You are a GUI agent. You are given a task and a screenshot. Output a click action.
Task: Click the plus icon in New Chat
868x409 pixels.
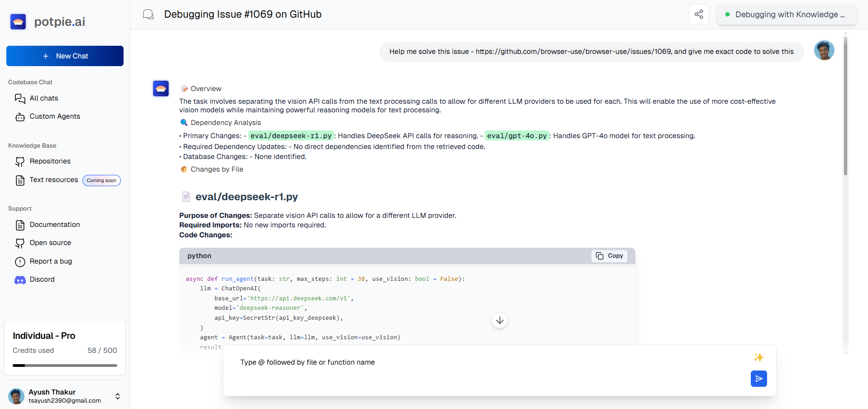[x=46, y=56]
